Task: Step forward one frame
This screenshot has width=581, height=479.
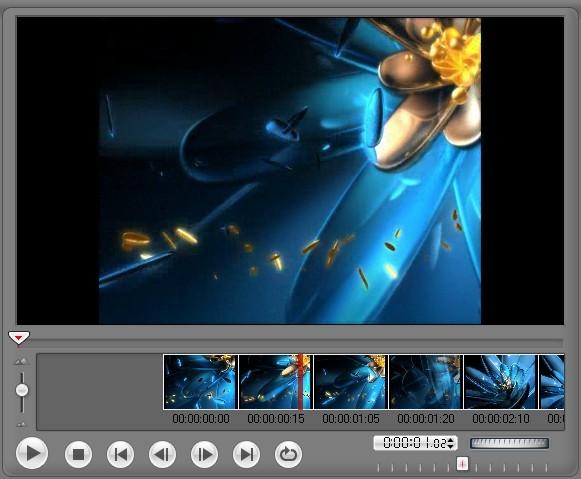Action: (204, 454)
